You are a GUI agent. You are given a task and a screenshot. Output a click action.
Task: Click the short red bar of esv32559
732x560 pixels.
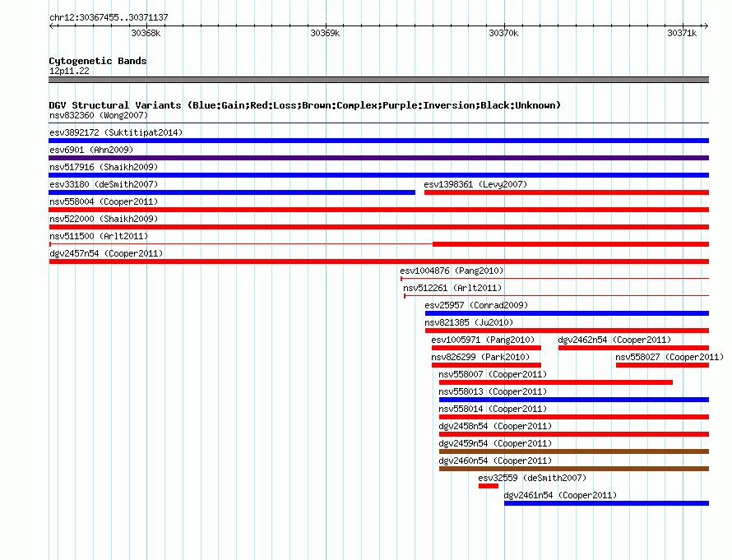(x=489, y=486)
